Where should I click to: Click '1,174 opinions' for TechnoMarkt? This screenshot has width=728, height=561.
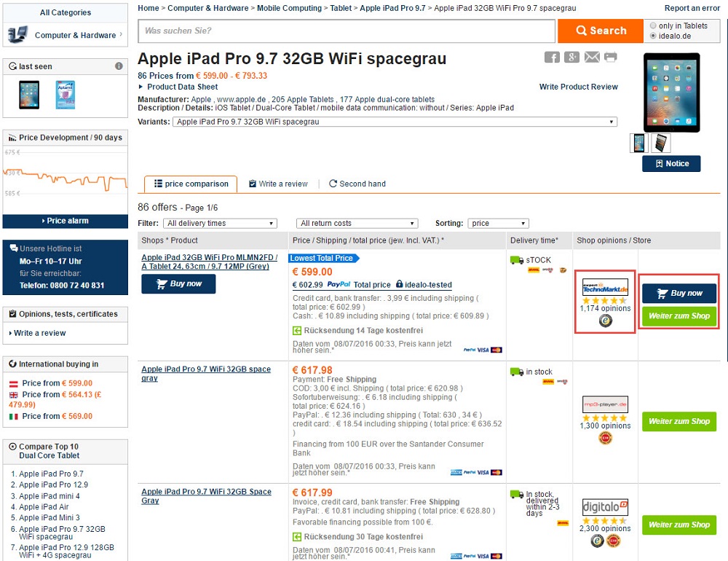click(605, 309)
